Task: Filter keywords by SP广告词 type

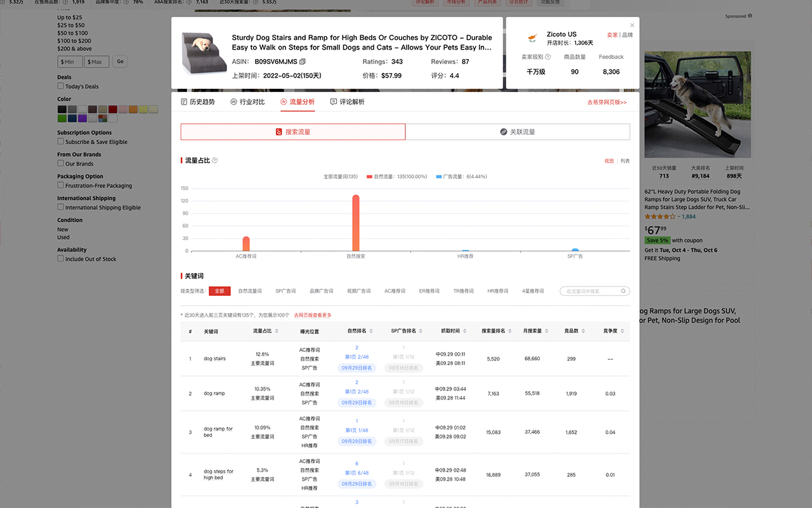Action: click(285, 291)
